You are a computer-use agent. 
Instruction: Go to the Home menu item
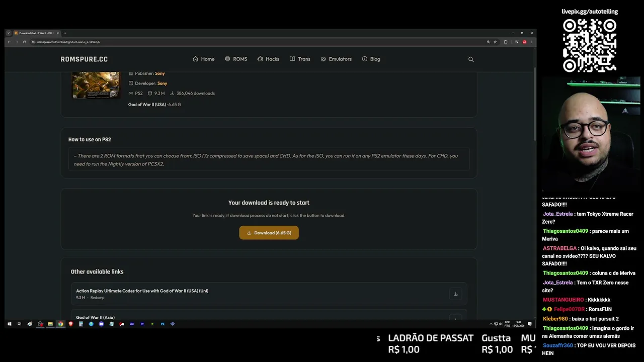(203, 59)
